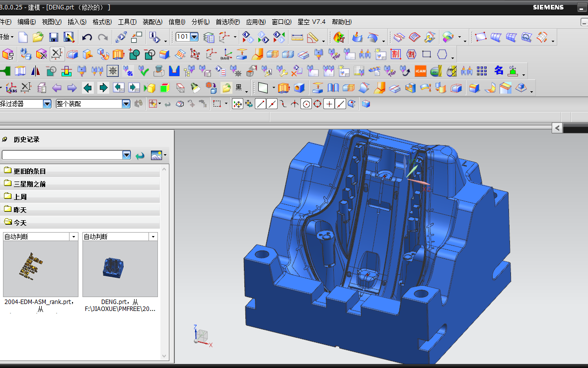588x368 pixels.
Task: Click the New file blank page icon
Action: tap(23, 37)
